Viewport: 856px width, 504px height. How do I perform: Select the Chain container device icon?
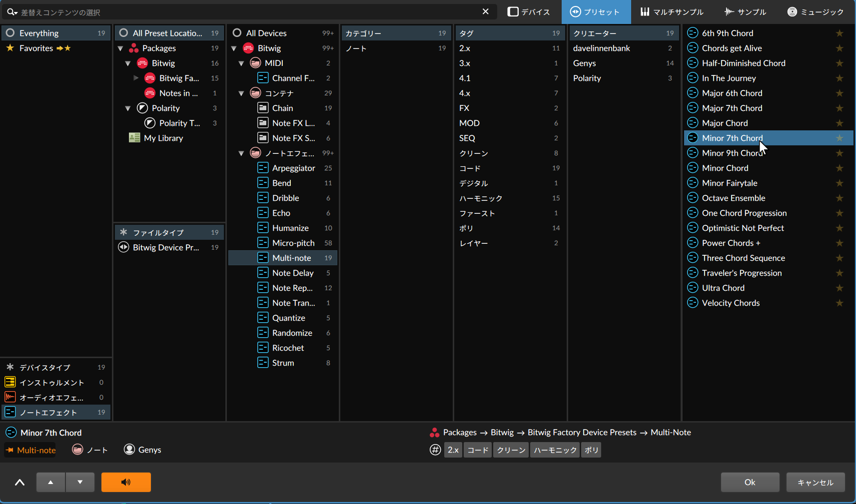tap(263, 108)
